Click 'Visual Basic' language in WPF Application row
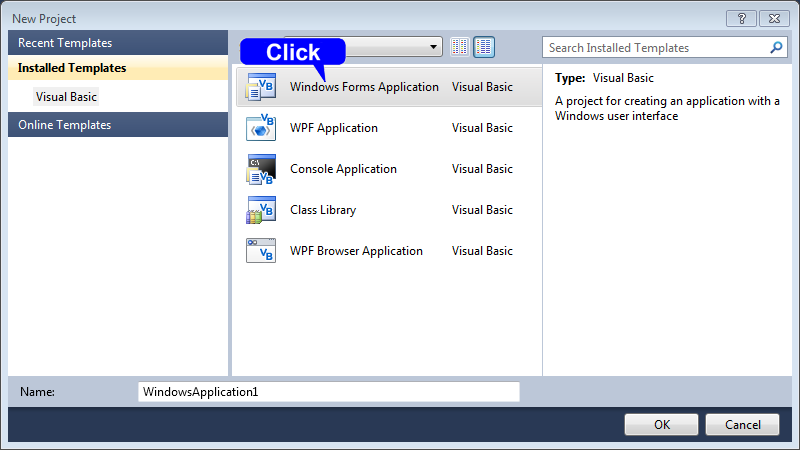The width and height of the screenshot is (800, 450). pyautogui.click(x=482, y=128)
